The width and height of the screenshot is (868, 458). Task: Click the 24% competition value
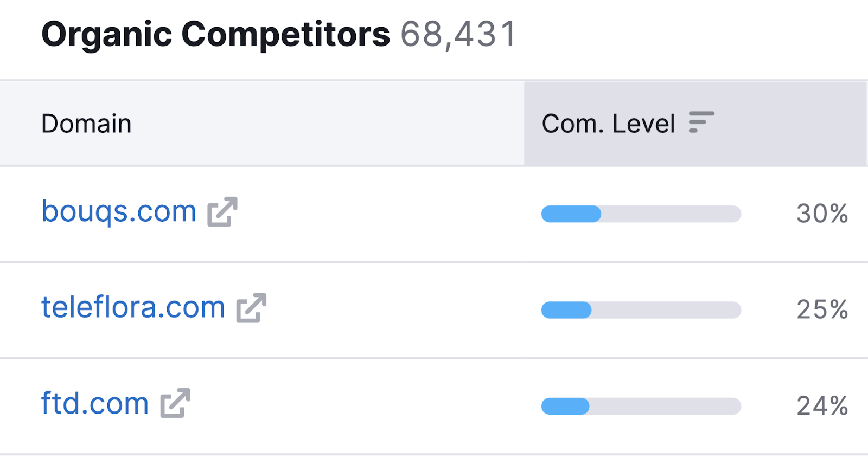pos(822,405)
